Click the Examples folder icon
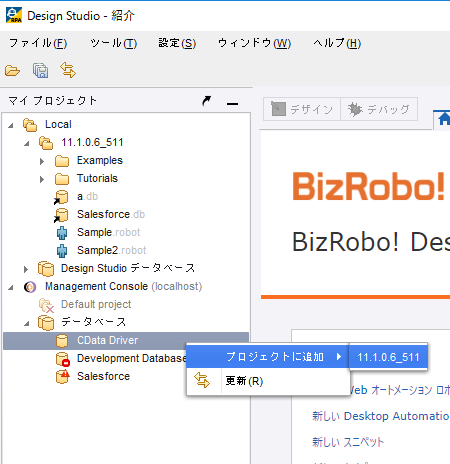Screen dimensions: 450x464 tap(62, 161)
